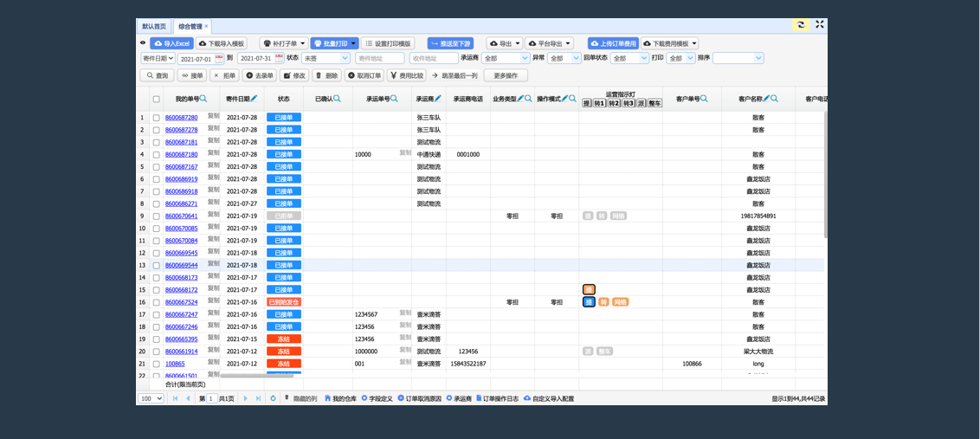Click the eye visibility icon beside 导入Excel

(143, 43)
